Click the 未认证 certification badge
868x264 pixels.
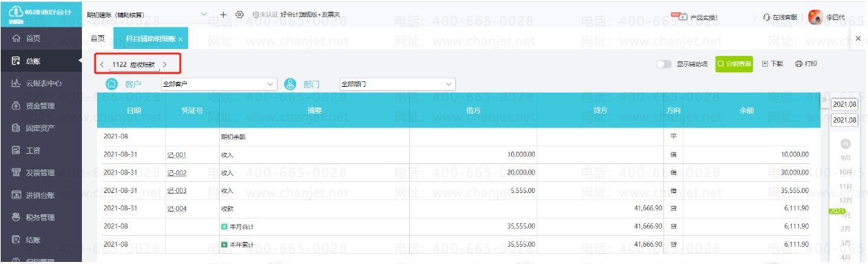point(265,14)
